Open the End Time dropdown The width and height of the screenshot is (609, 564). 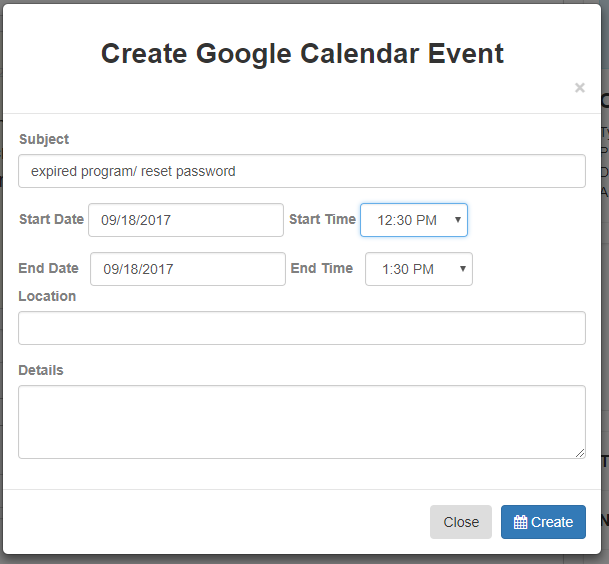point(419,269)
